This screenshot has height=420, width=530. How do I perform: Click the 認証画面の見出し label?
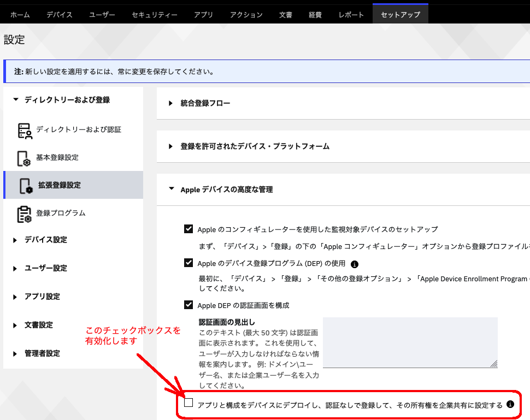click(x=227, y=322)
